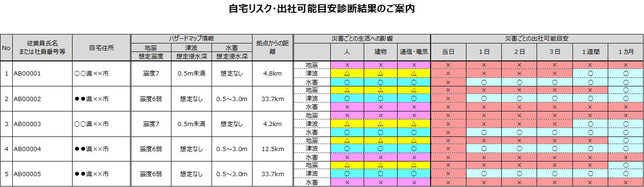Click 水害 header under ハザードマップ情報
The image size is (644, 187).
pos(232,48)
